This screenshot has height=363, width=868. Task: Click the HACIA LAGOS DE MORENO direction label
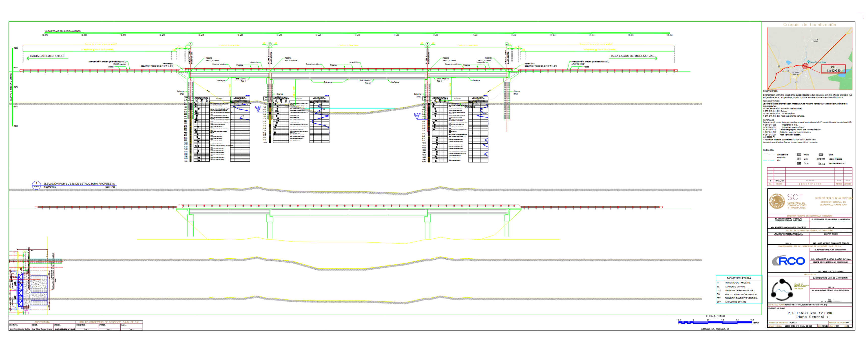[x=632, y=56]
